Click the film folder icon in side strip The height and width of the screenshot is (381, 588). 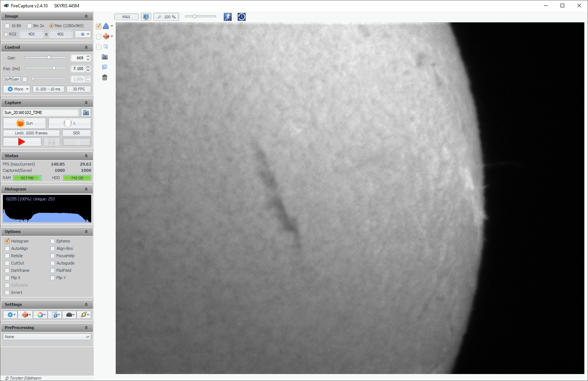(x=105, y=57)
